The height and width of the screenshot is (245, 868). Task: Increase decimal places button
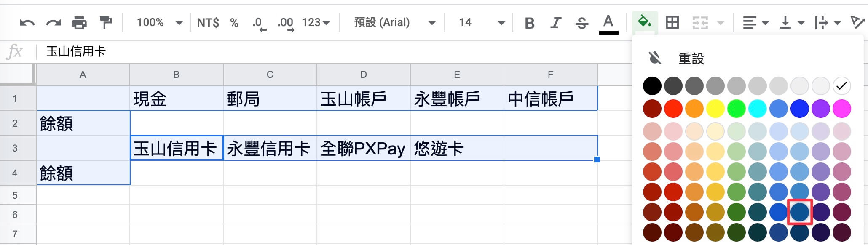pos(285,24)
